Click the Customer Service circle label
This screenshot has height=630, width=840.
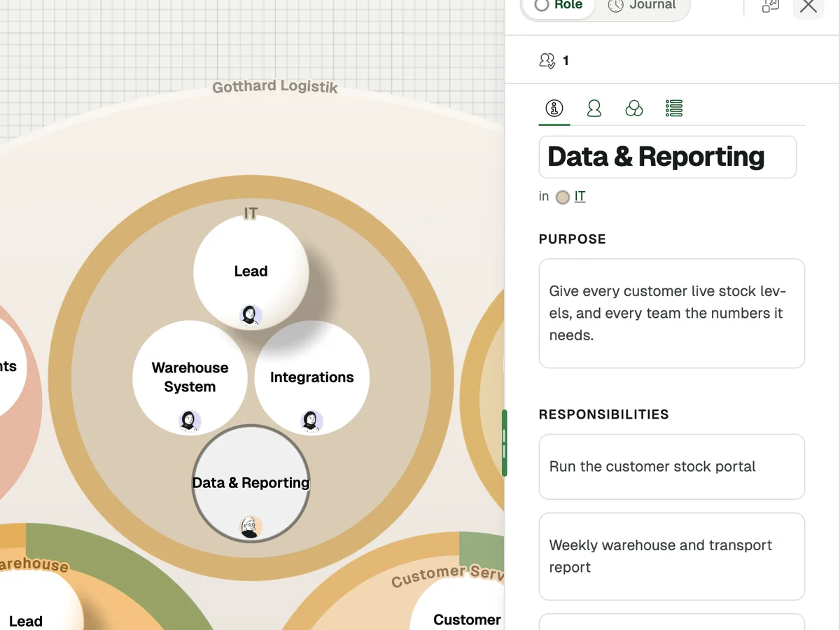(448, 575)
